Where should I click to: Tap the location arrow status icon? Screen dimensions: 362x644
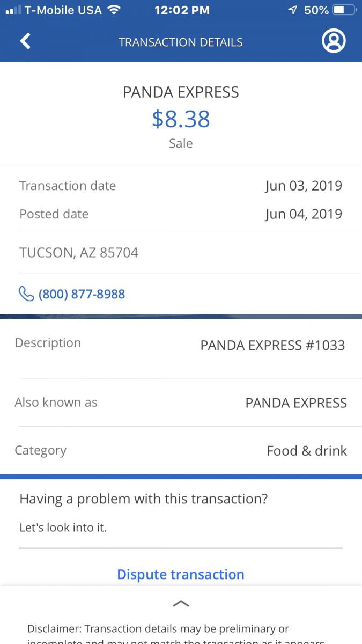pyautogui.click(x=292, y=10)
